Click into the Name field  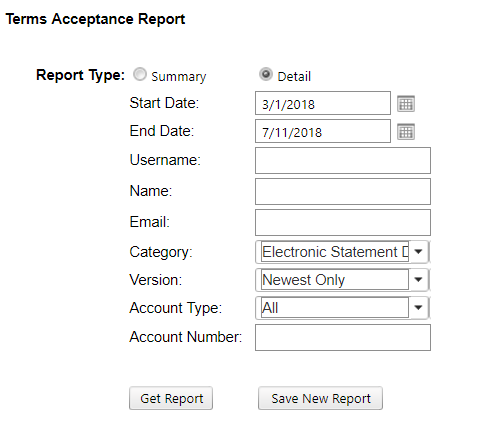point(343,192)
